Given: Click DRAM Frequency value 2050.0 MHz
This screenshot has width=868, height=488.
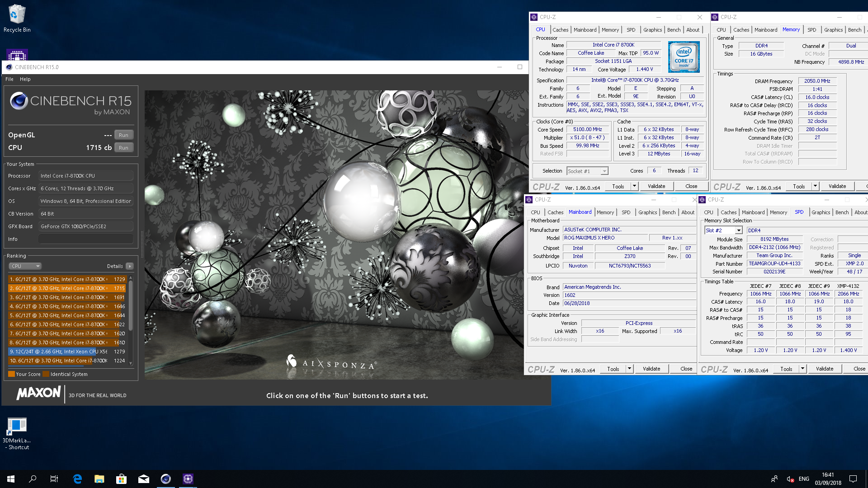Looking at the screenshot, I should pos(817,81).
